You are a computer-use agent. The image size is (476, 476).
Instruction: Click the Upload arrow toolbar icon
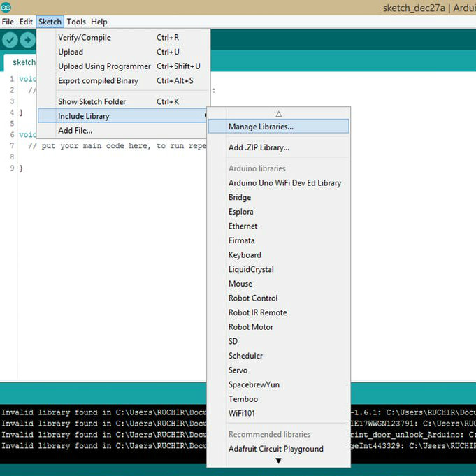tap(28, 40)
